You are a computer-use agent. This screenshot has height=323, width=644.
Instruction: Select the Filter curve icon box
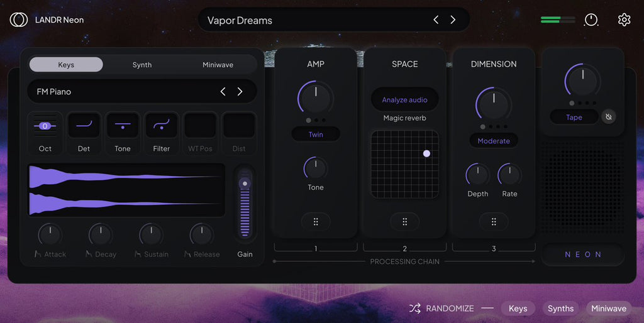click(162, 126)
